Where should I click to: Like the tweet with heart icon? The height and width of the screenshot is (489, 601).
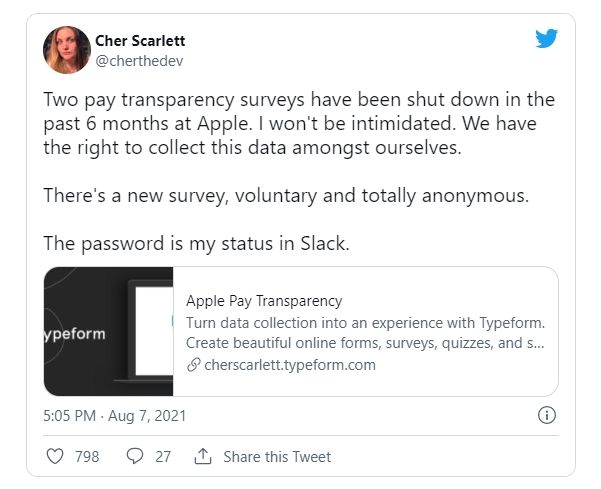[x=56, y=457]
